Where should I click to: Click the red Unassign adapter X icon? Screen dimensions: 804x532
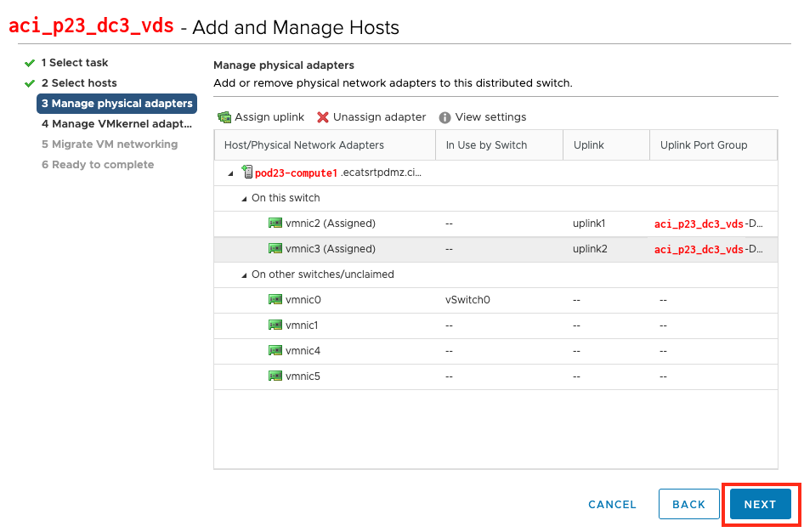(322, 117)
